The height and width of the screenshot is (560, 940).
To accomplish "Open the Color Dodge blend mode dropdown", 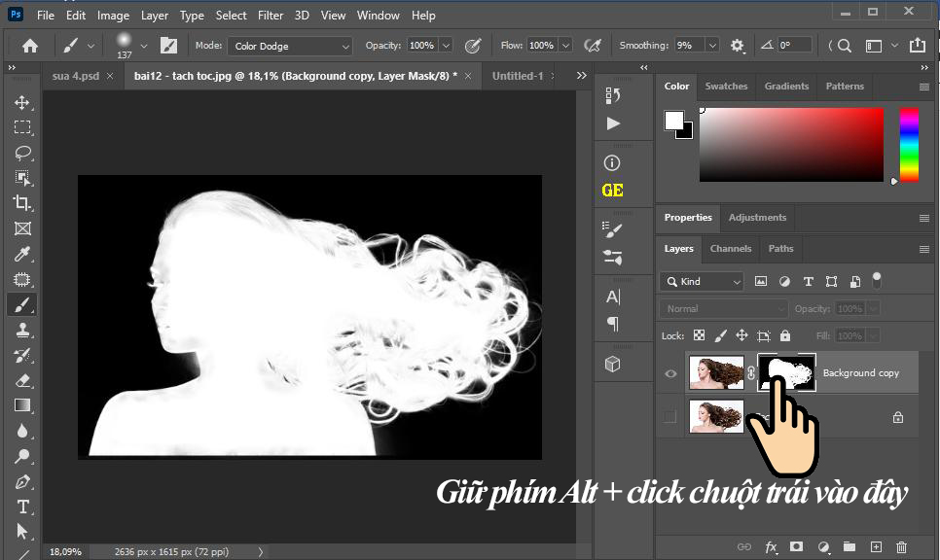I will (x=290, y=46).
